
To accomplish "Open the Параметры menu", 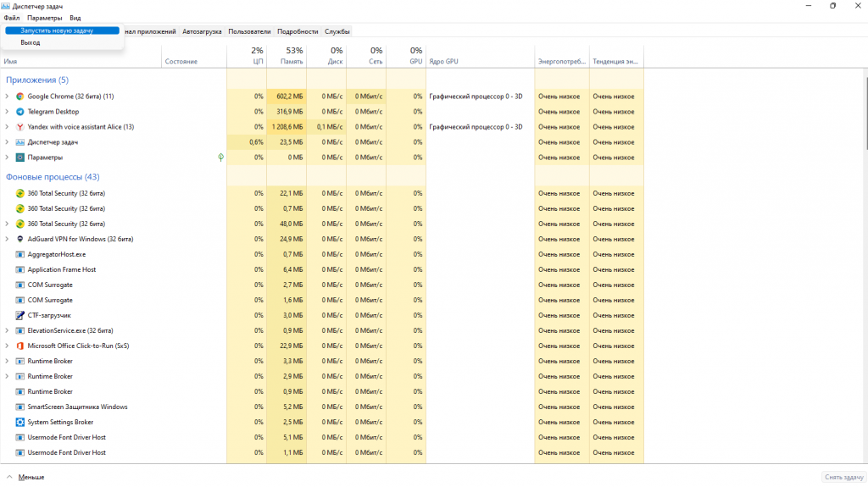I will coord(44,18).
